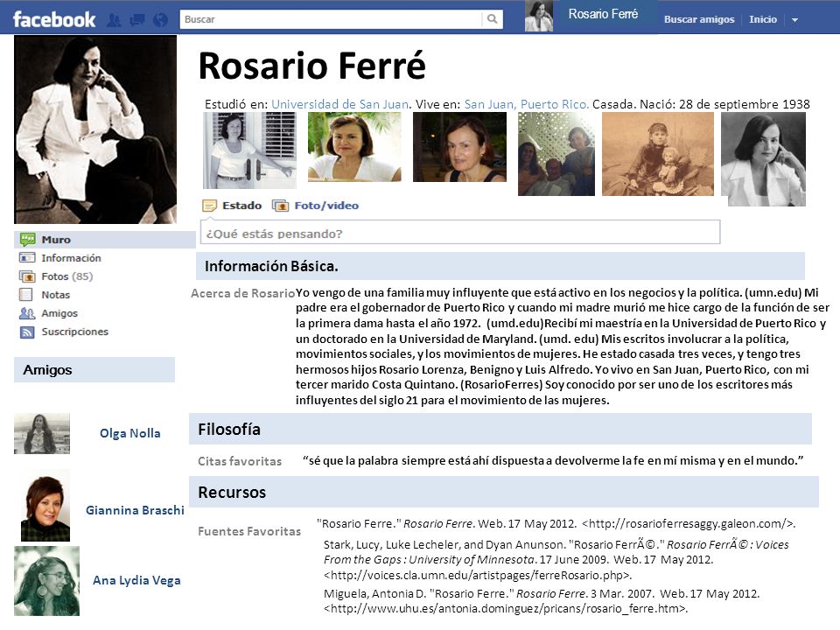Image resolution: width=840 pixels, height=630 pixels.
Task: Open Giannina Braschi's profile name link
Action: [x=135, y=510]
